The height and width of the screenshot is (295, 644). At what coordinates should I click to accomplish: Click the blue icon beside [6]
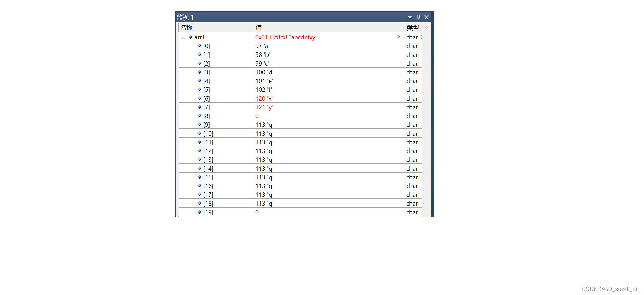200,98
